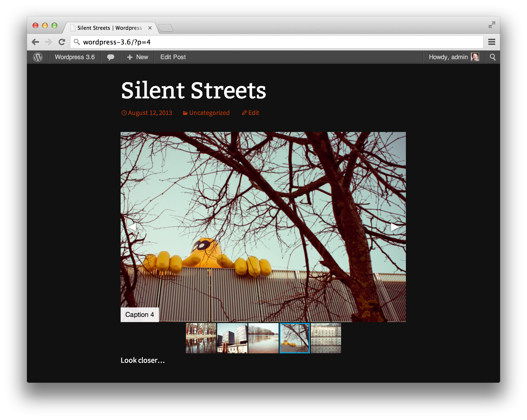Click the folder icon beside Uncategorized
Screen dimensions: 527x420
coord(185,113)
